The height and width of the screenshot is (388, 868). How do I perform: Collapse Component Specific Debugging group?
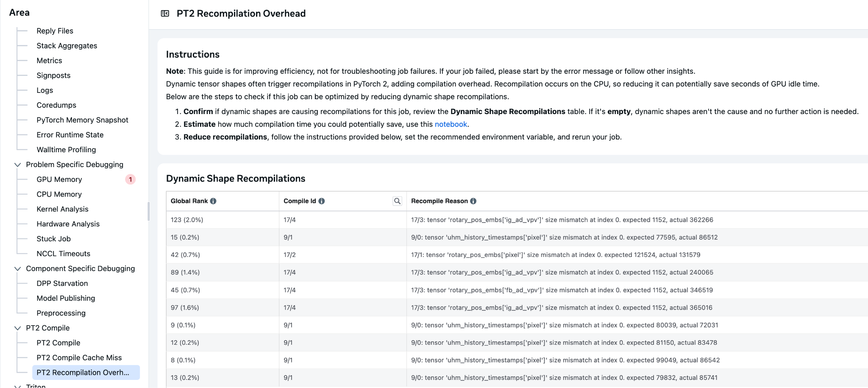tap(18, 268)
